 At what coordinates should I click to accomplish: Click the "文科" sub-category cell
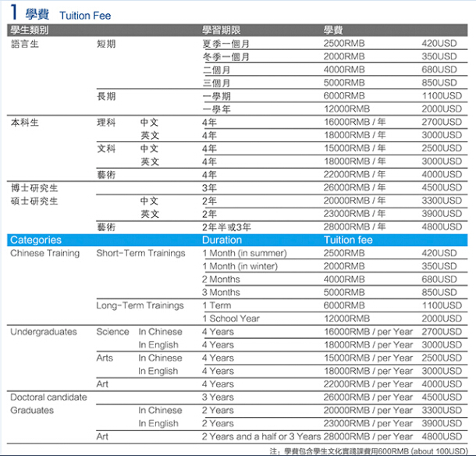[x=106, y=148]
